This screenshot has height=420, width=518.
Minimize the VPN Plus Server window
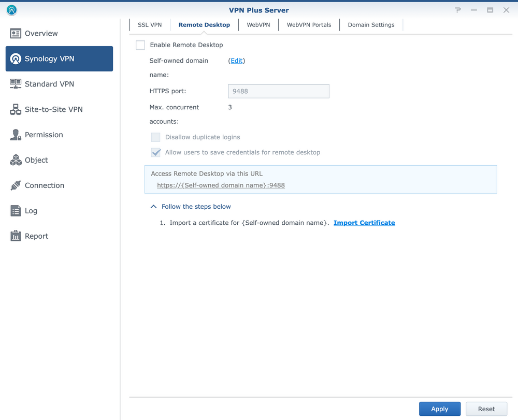(474, 10)
